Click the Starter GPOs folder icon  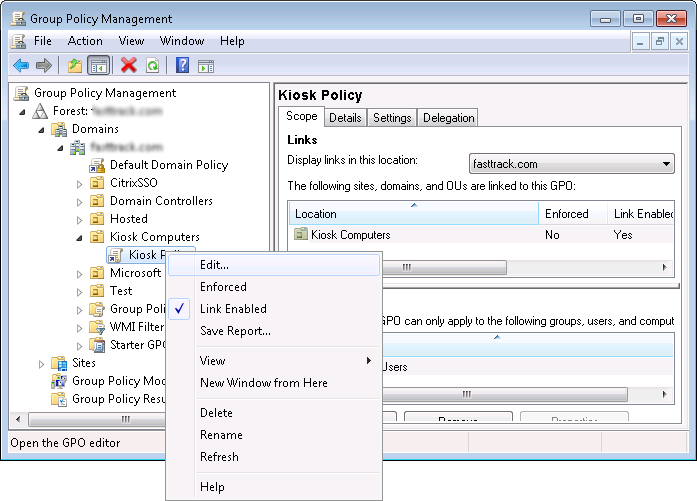pyautogui.click(x=97, y=345)
